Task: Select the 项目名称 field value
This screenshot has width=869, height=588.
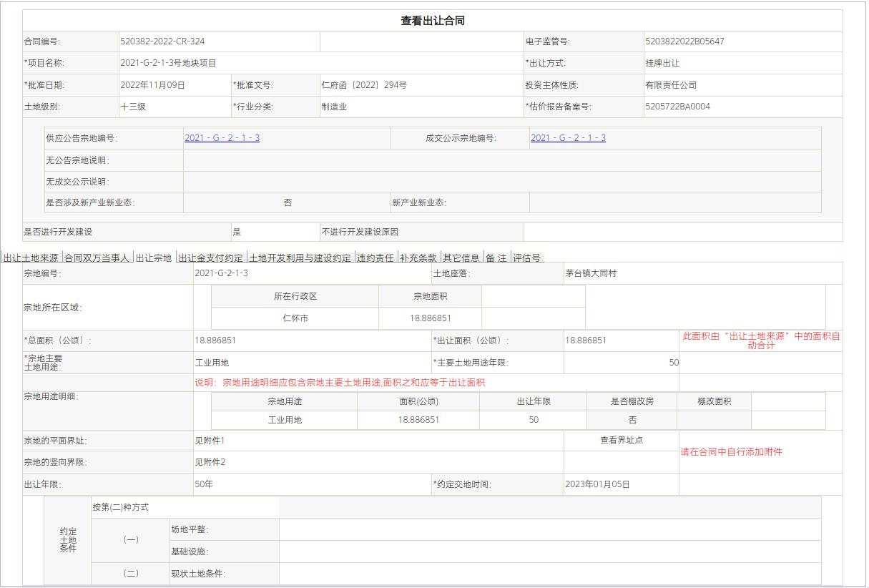Action: tap(168, 63)
